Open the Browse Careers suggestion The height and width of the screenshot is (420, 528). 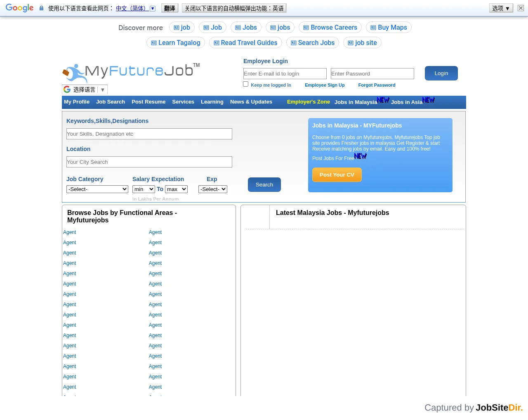330,28
